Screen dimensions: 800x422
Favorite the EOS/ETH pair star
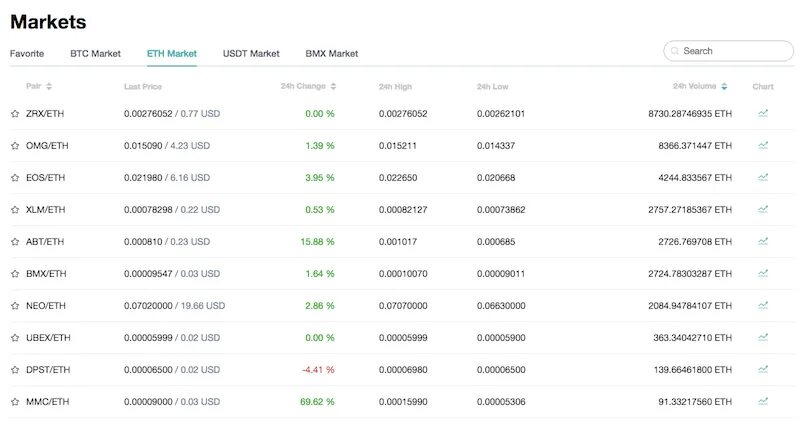pos(15,178)
